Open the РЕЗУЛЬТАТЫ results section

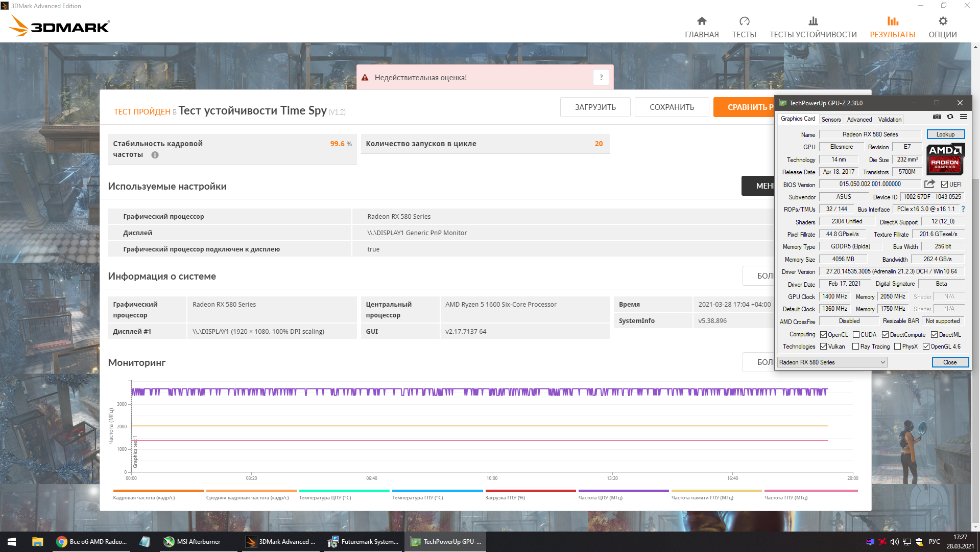point(893,27)
